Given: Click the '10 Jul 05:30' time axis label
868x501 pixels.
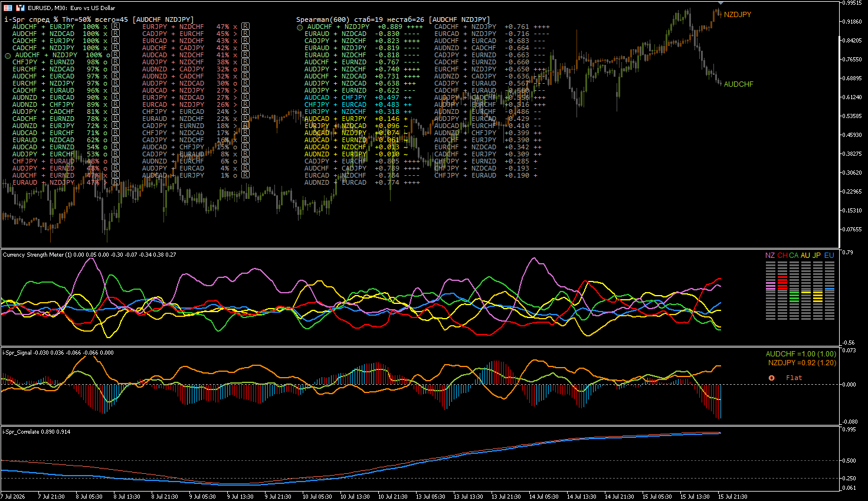Looking at the screenshot, I should click(317, 497).
